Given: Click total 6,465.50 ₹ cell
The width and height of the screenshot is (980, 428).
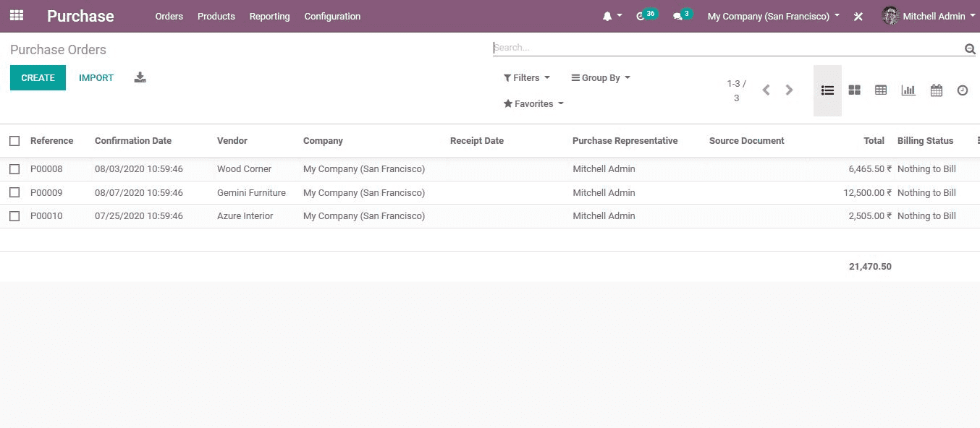Looking at the screenshot, I should point(870,168).
